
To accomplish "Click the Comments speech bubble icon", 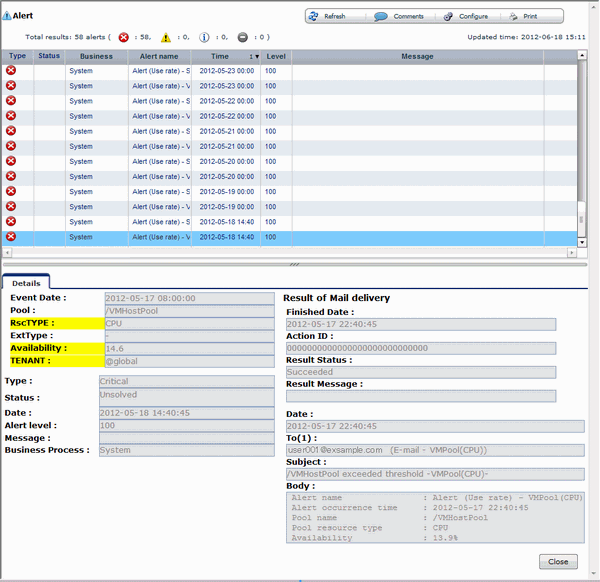I will click(x=380, y=16).
